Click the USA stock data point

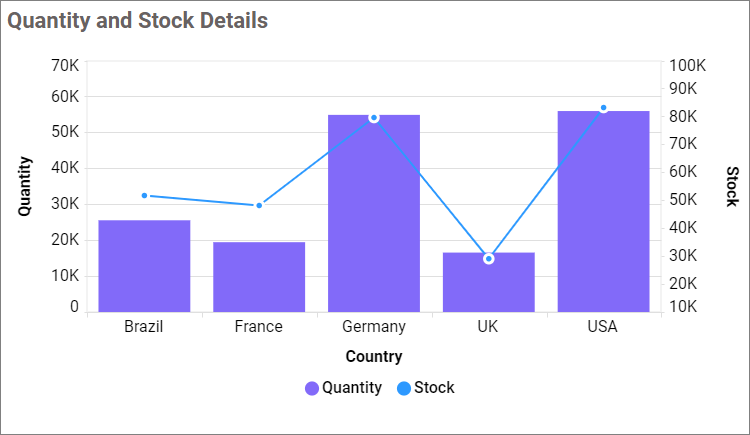coord(604,108)
